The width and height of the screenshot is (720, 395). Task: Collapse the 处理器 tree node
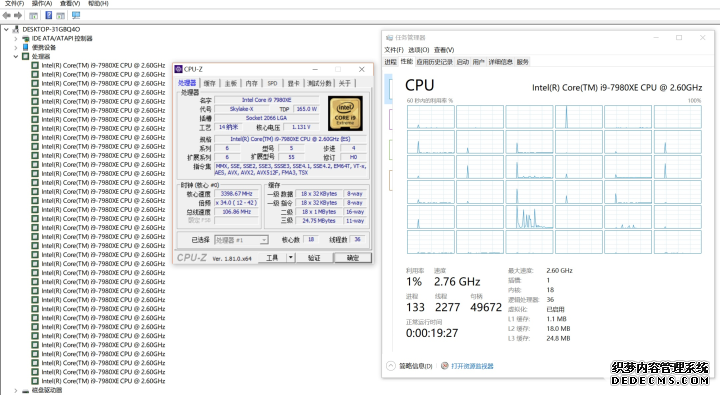coord(16,56)
